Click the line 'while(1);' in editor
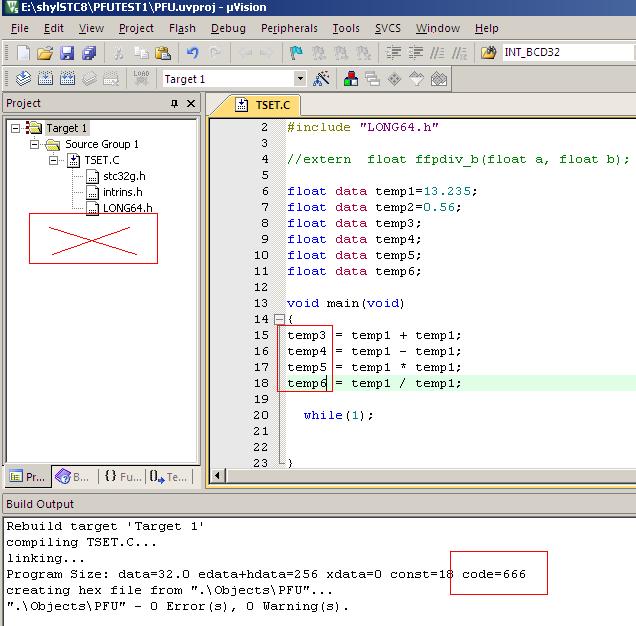Screen dimensions: 636x626 pyautogui.click(x=338, y=415)
